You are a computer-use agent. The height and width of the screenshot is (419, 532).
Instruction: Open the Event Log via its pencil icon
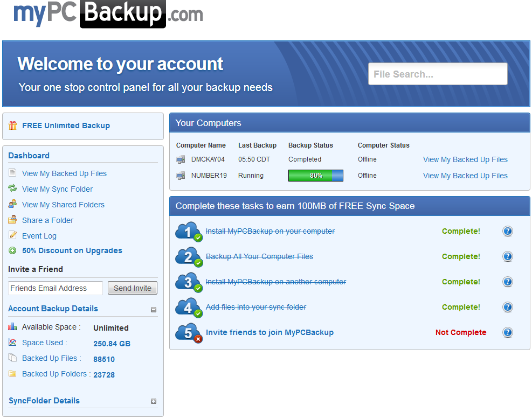tap(12, 235)
